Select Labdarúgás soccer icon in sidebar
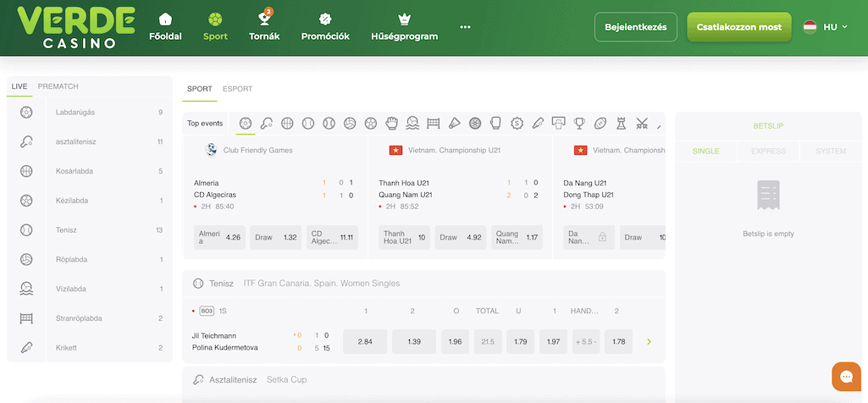This screenshot has height=403, width=868. point(26,112)
